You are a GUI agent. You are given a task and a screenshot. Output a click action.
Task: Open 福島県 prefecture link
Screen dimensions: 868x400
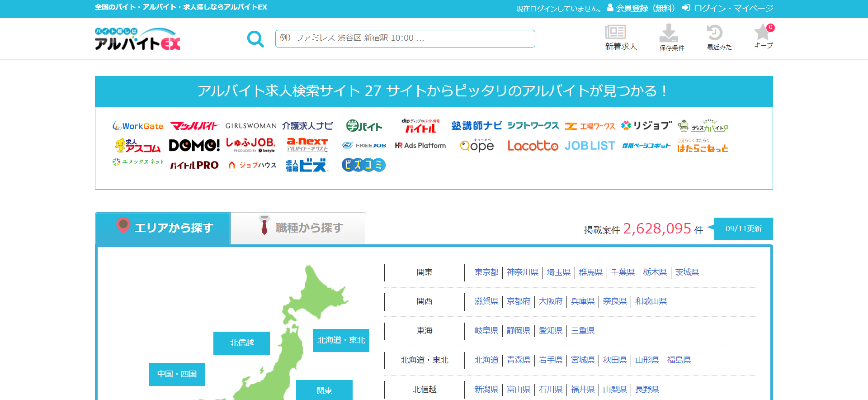(x=679, y=360)
